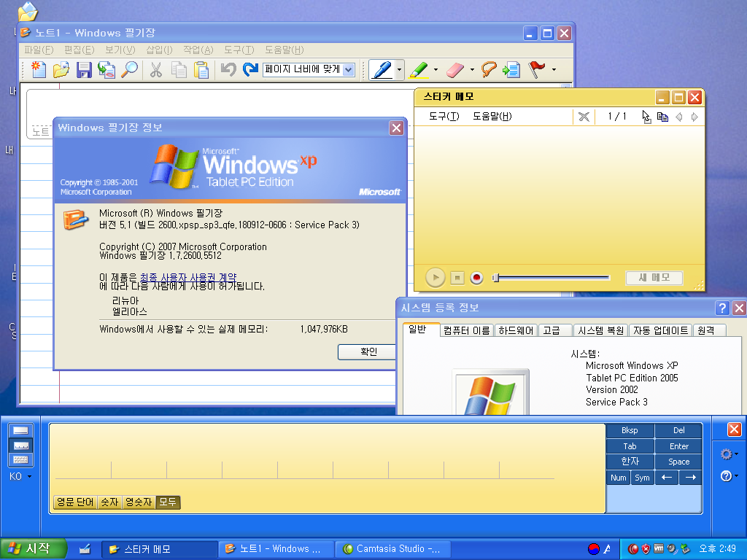Switch to the 하드웨어 tab
The image size is (747, 560).
[x=516, y=330]
